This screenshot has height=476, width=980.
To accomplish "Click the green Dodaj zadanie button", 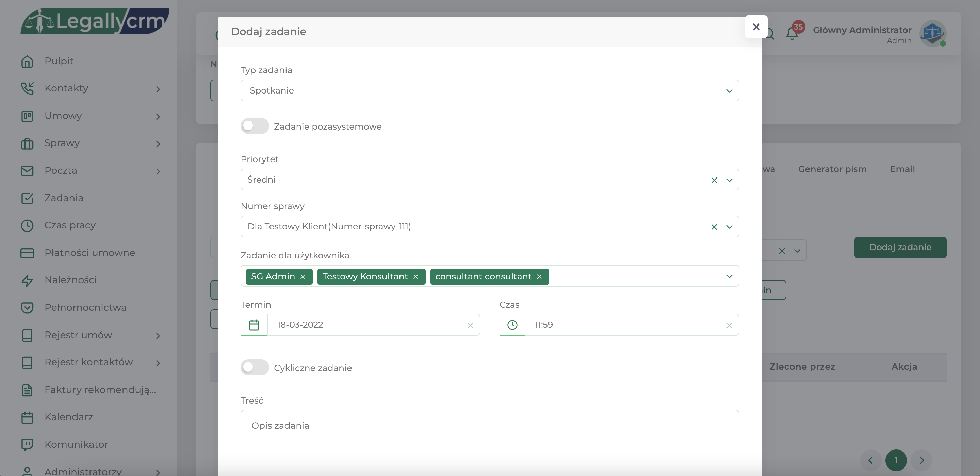I will (x=900, y=248).
